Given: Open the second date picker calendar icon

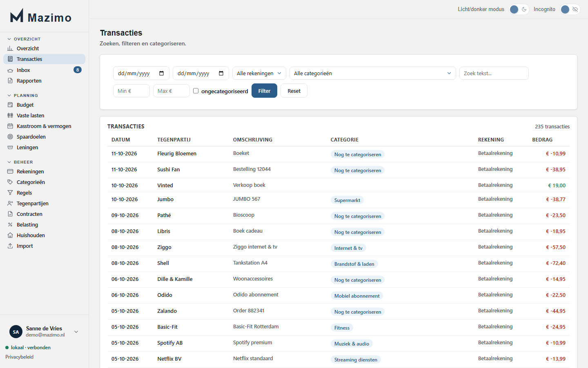Looking at the screenshot, I should (x=221, y=73).
